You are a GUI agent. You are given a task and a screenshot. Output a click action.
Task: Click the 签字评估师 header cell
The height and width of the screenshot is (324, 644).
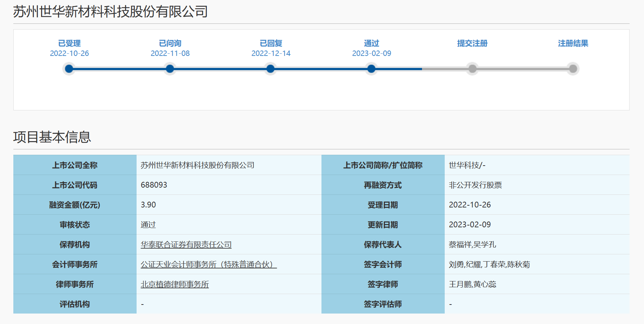383,304
